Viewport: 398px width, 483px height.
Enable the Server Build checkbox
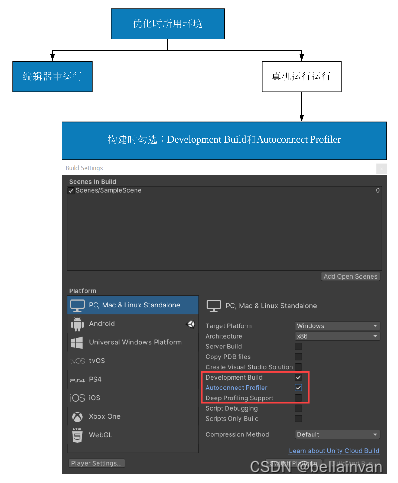point(299,346)
